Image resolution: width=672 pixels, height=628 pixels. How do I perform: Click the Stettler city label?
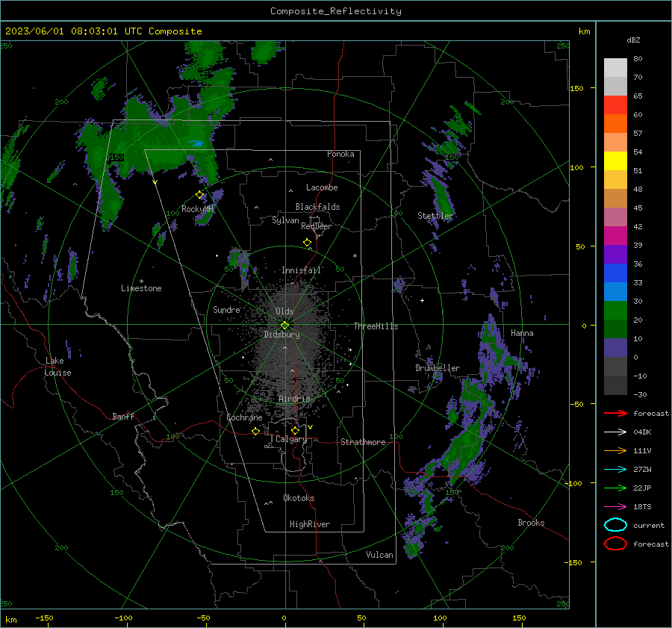click(435, 216)
